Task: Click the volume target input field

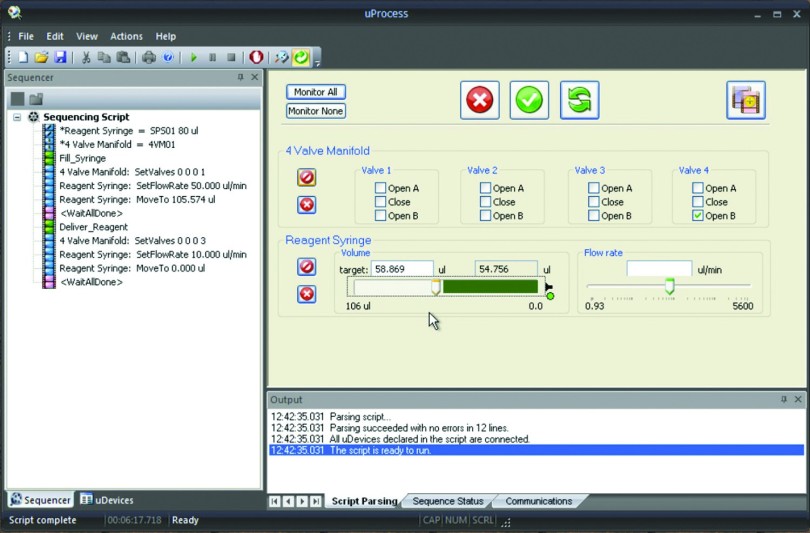Action: [x=402, y=269]
